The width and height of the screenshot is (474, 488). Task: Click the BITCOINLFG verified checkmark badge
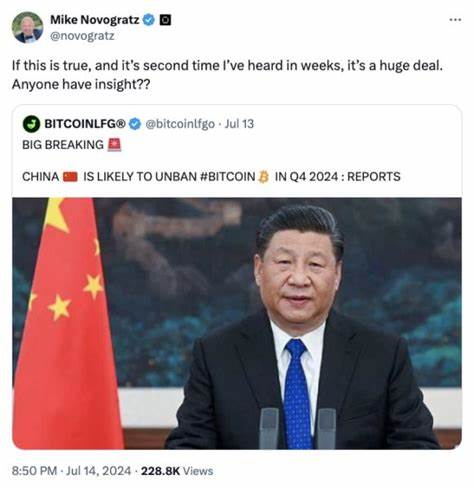pyautogui.click(x=135, y=124)
